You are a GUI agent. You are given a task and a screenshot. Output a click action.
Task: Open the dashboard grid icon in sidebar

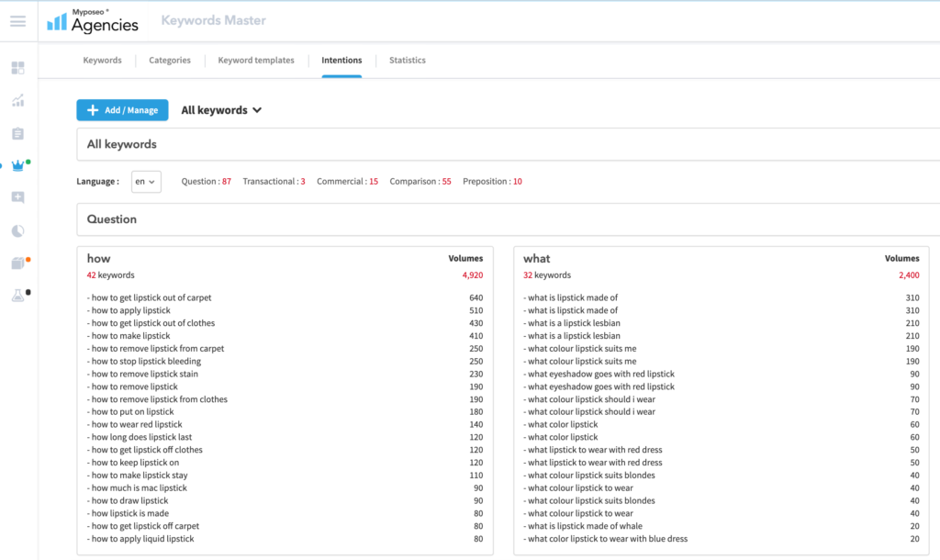tap(18, 68)
